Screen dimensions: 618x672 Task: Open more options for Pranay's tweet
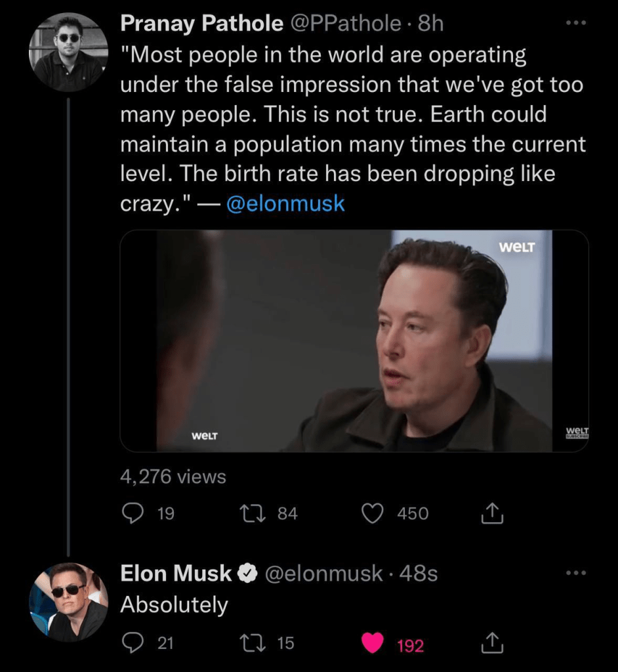pos(576,24)
